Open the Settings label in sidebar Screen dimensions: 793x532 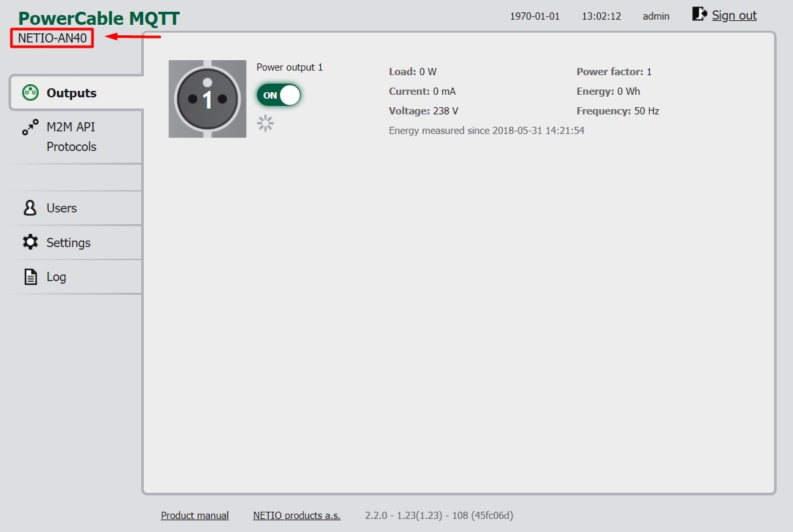[x=69, y=243]
